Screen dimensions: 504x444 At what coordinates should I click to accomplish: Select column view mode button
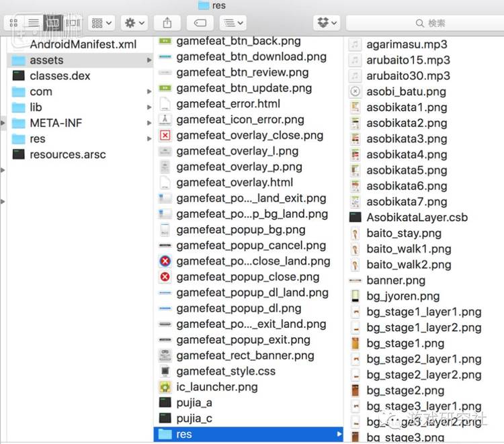click(52, 23)
